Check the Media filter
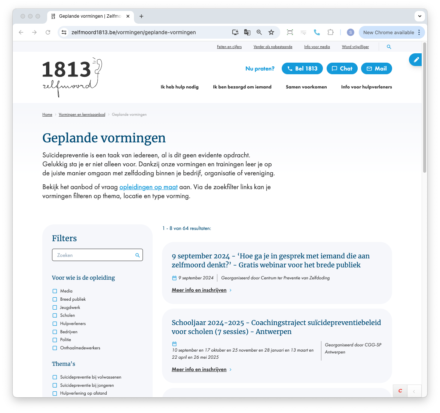The image size is (440, 413). coord(55,291)
